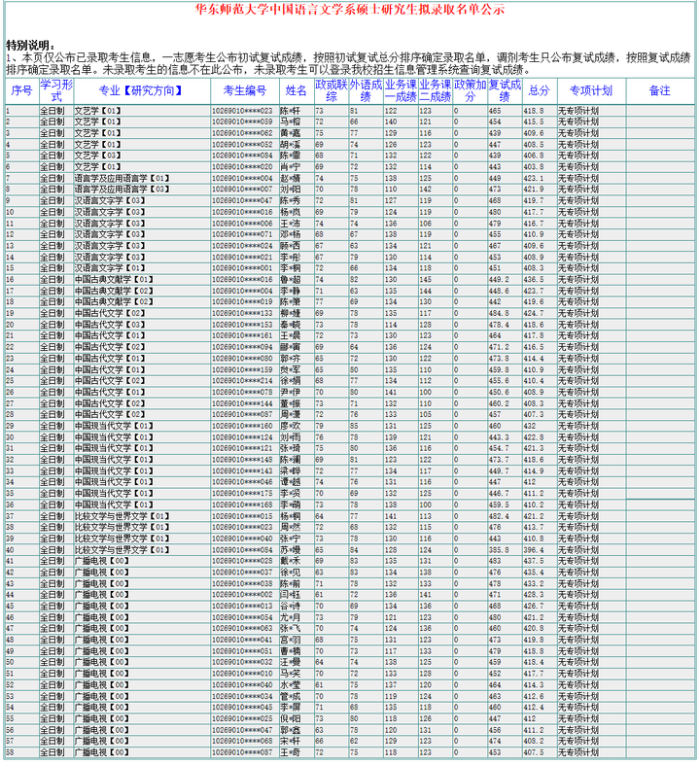Select name 杨*岚 in row 10

click(291, 212)
